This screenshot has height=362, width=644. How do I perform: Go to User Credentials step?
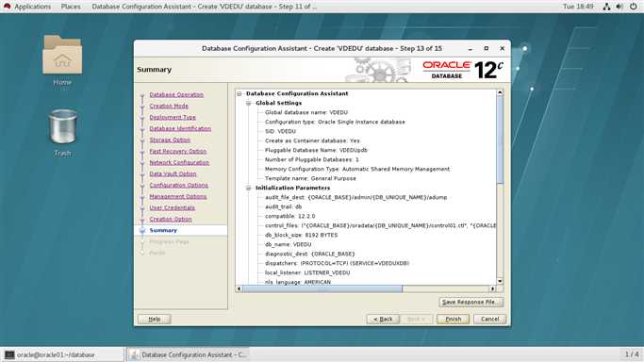click(173, 207)
